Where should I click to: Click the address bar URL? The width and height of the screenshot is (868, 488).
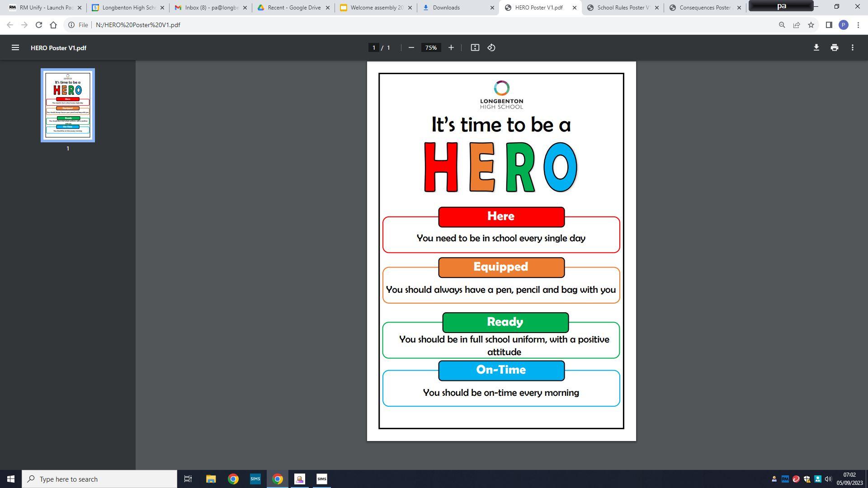138,25
